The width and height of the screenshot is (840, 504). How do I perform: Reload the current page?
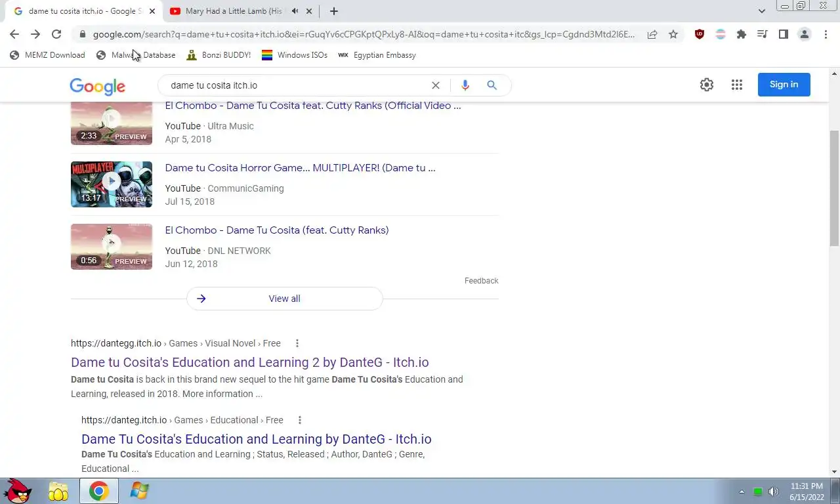tap(56, 34)
